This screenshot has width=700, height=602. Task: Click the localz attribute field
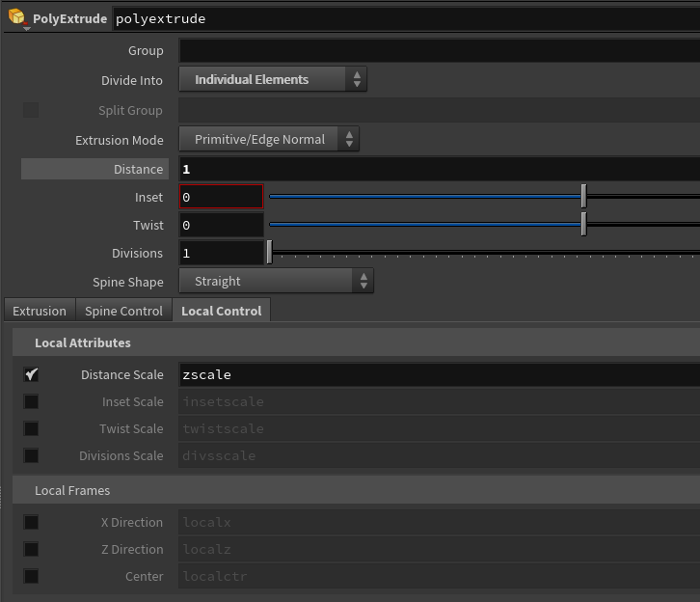tap(440, 549)
